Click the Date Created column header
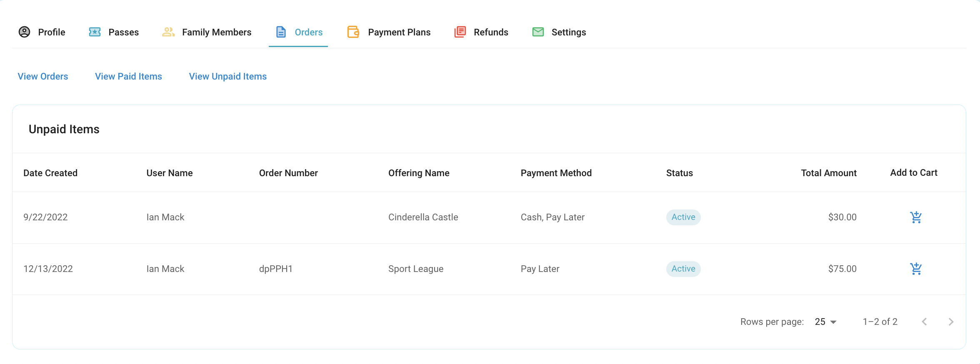The image size is (980, 364). (x=50, y=173)
